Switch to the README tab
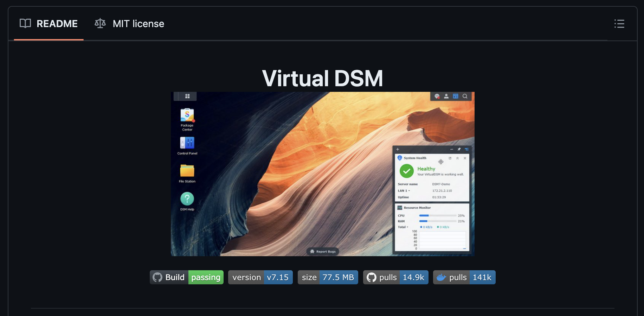644x316 pixels. (49, 24)
